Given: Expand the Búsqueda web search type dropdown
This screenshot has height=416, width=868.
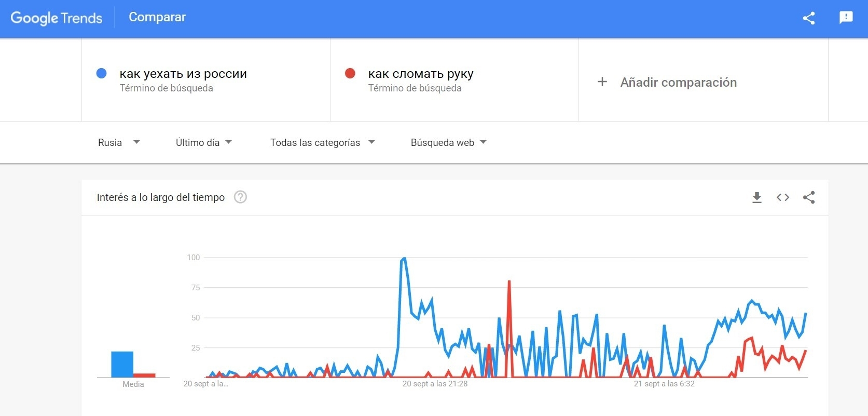Looking at the screenshot, I should coord(448,142).
